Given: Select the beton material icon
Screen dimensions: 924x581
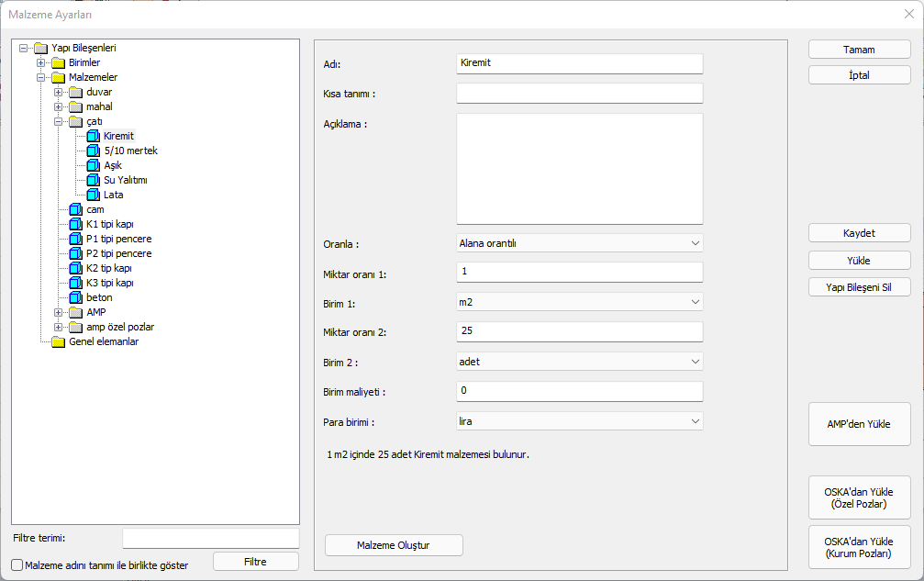Looking at the screenshot, I should pos(75,297).
